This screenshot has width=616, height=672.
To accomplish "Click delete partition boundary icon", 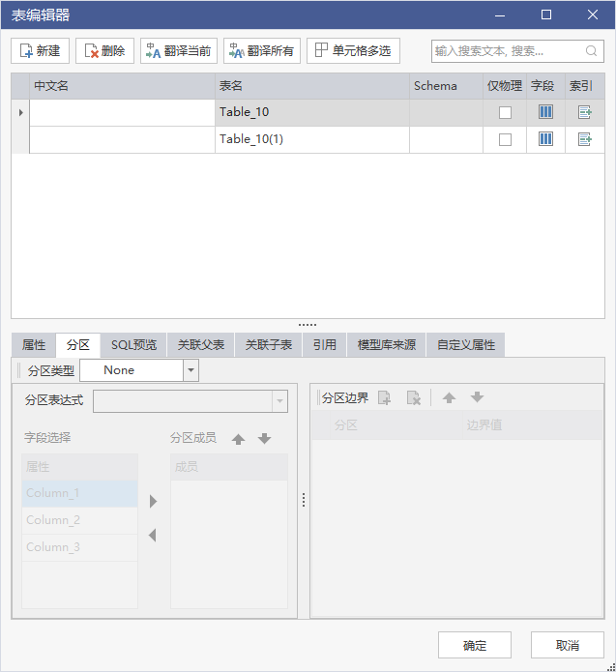I will tap(414, 398).
